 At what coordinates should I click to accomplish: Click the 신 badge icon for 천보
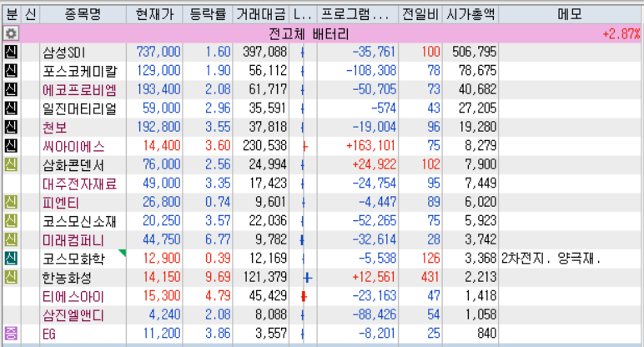11,127
